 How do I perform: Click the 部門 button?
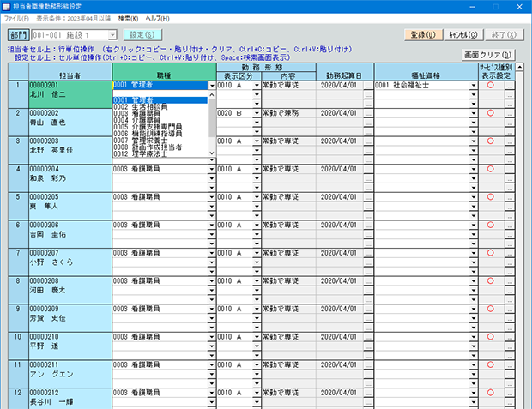(x=17, y=35)
